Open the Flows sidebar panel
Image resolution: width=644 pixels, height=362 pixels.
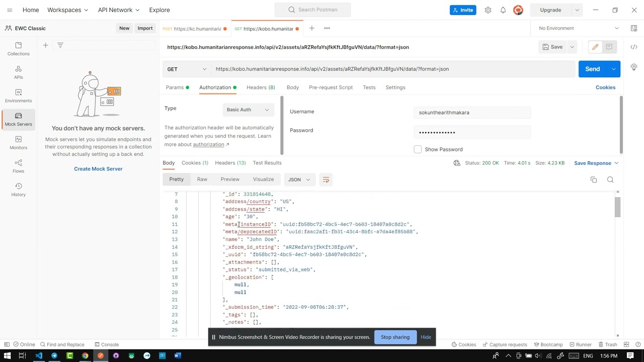18,166
